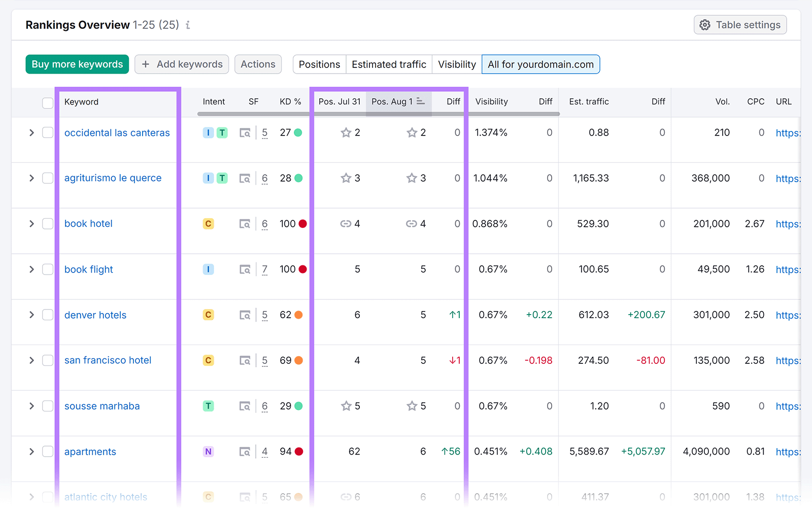Switch to the Estimated traffic tab

tap(388, 64)
